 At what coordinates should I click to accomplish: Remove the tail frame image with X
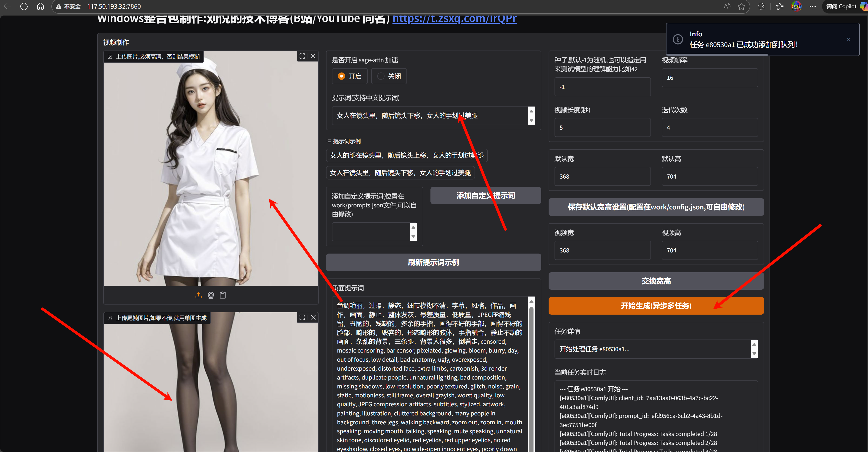[313, 317]
